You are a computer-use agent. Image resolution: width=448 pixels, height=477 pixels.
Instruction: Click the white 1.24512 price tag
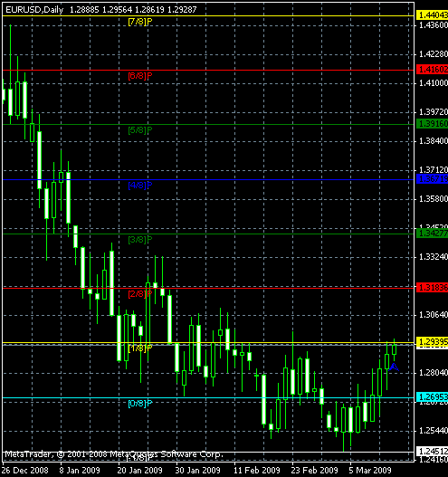[432, 451]
